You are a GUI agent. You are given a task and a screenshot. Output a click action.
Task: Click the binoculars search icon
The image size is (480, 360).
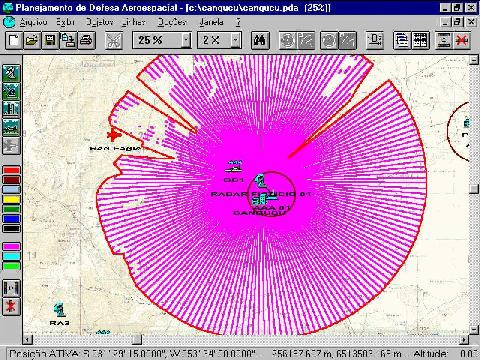(260, 41)
